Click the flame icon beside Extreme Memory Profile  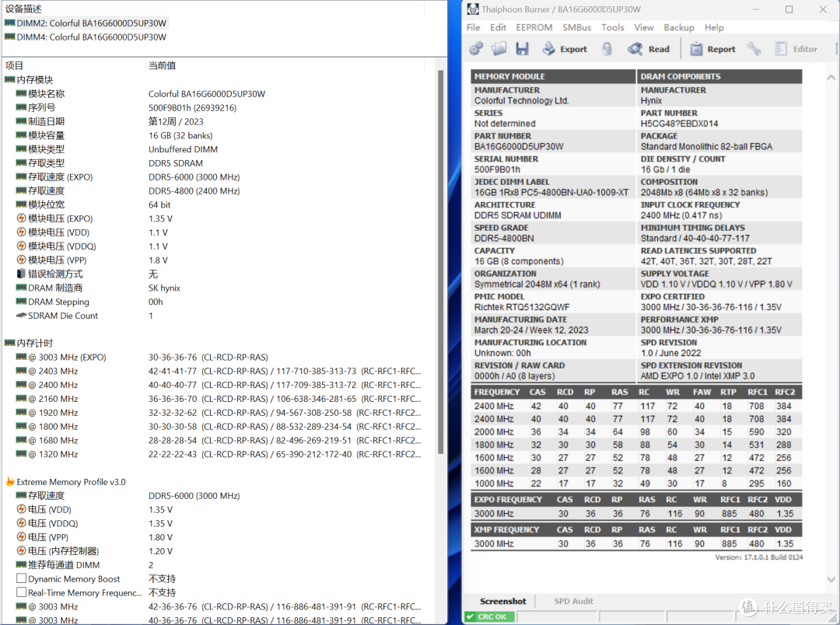point(10,481)
